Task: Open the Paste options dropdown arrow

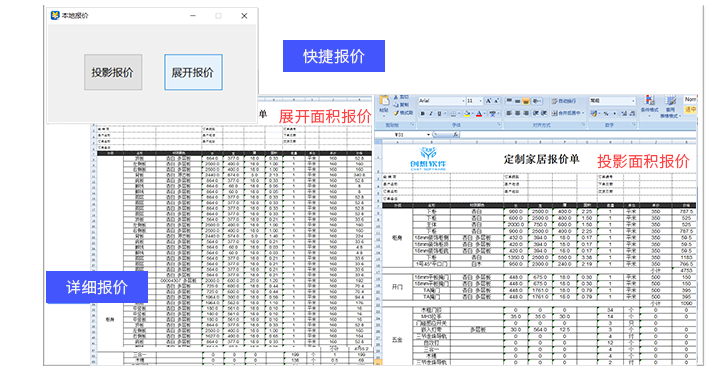Action: tap(384, 116)
